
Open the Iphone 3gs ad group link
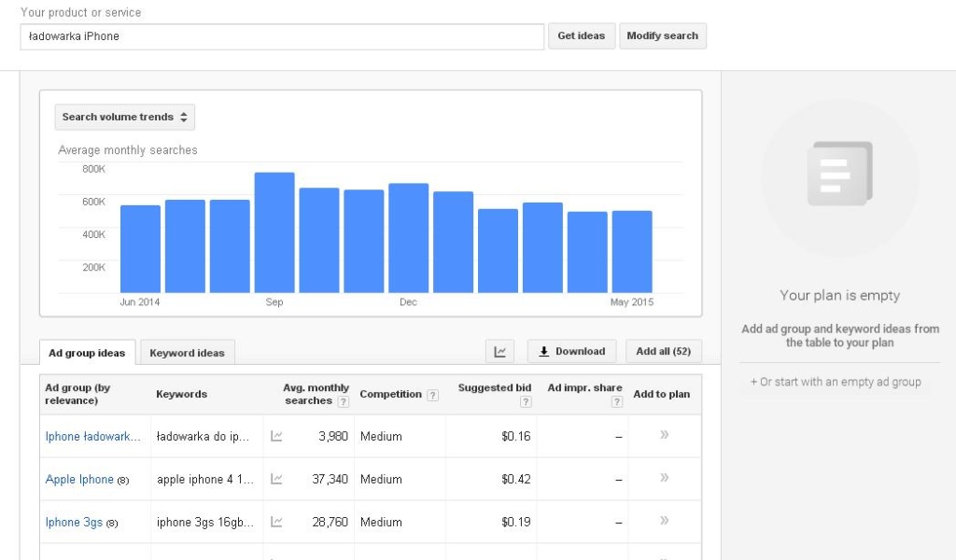tap(74, 523)
